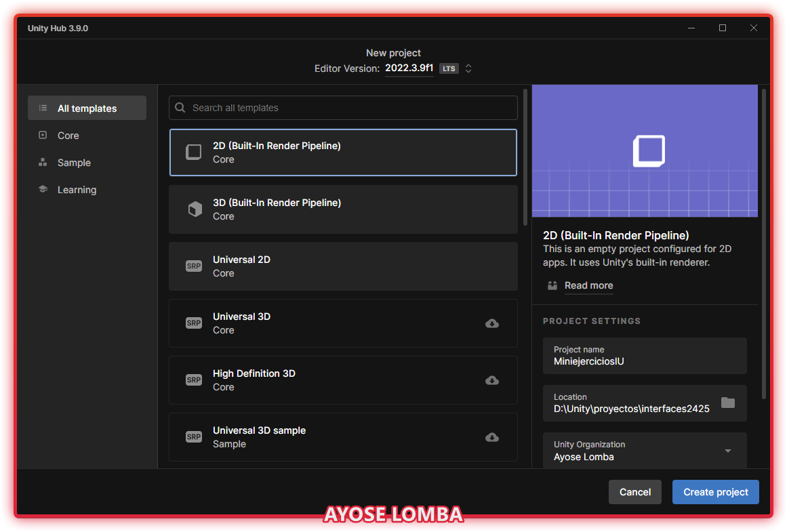The width and height of the screenshot is (787, 532).
Task: Click download icon for Universal 3D sample
Action: (492, 438)
